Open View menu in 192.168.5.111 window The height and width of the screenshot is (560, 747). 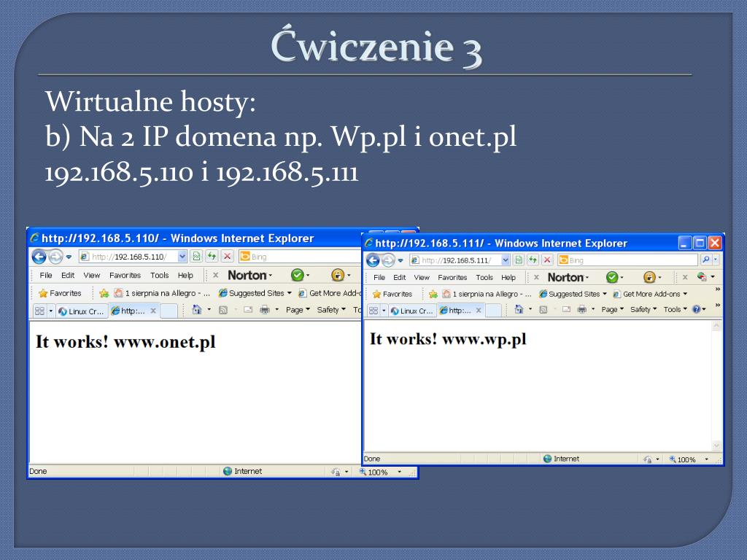[x=422, y=277]
